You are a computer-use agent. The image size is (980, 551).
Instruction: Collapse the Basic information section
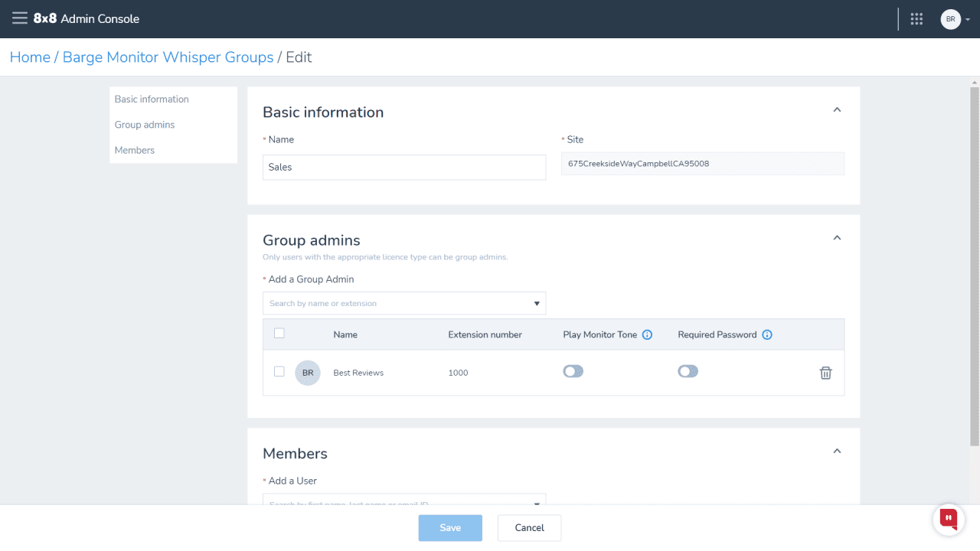(x=837, y=109)
